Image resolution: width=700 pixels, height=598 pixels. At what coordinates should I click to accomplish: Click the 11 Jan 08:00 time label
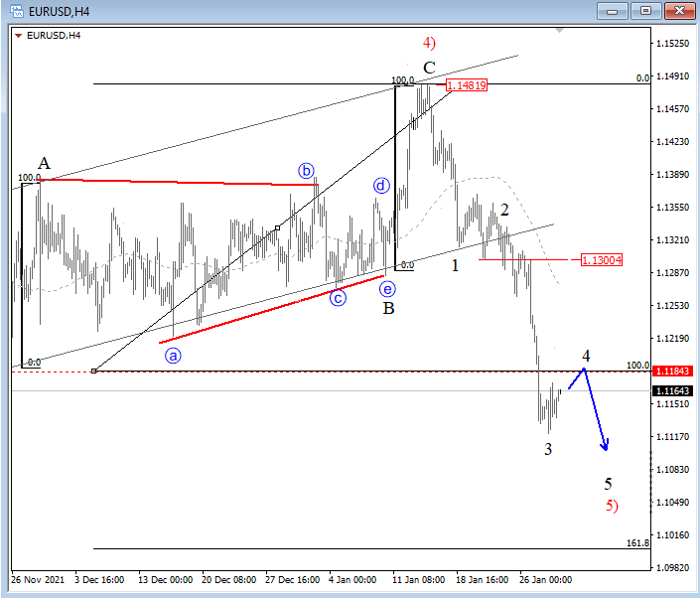418,580
